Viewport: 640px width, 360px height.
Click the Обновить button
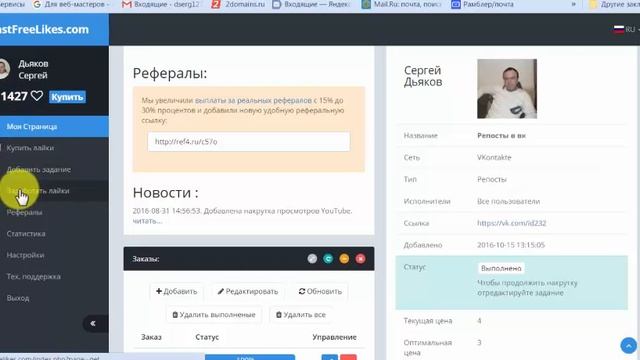[x=320, y=291]
